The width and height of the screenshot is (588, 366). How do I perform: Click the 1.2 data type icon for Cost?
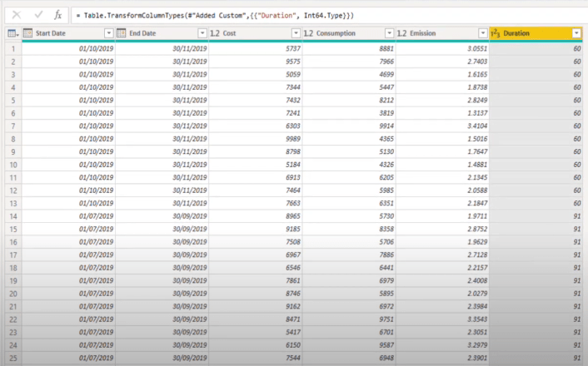pos(215,33)
